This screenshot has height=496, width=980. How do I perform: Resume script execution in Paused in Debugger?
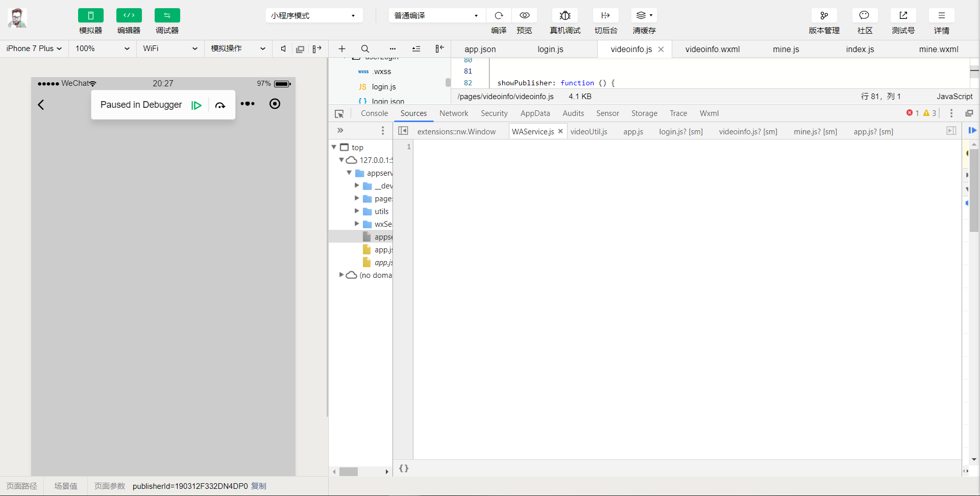[x=197, y=105]
